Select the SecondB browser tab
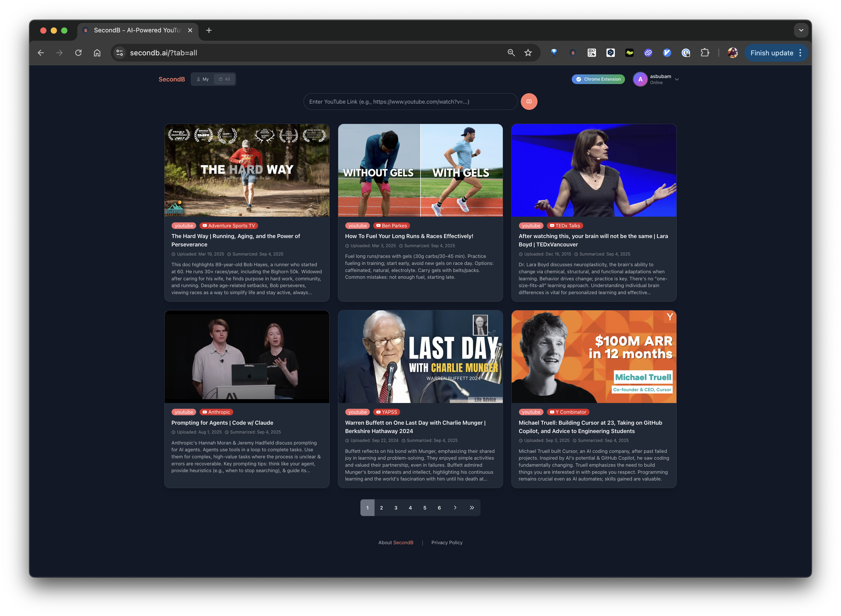The image size is (841, 616). [x=137, y=30]
